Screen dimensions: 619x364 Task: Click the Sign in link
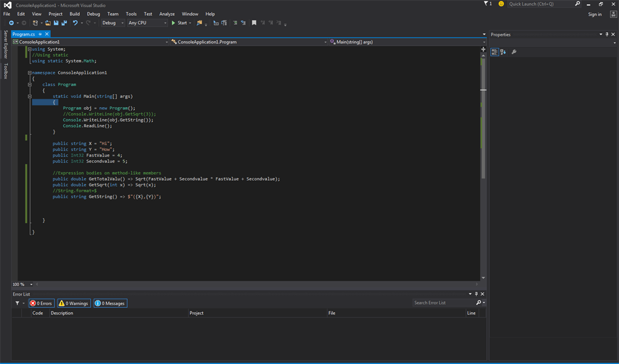pyautogui.click(x=595, y=15)
